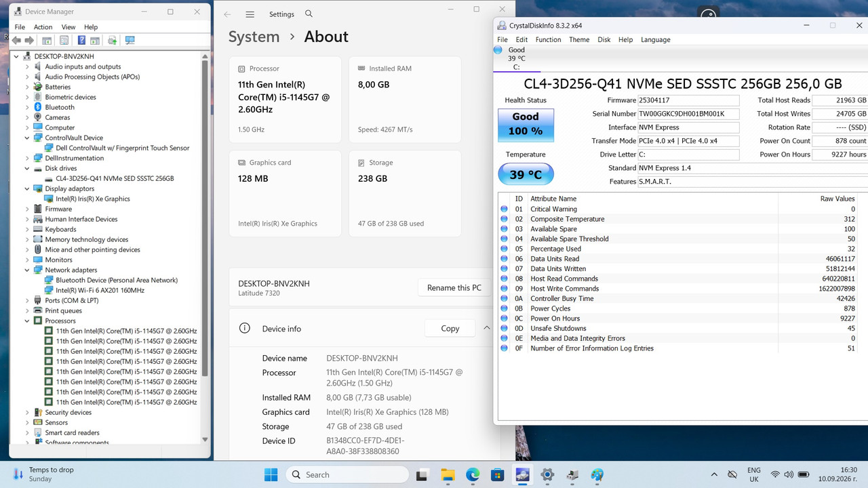This screenshot has width=868, height=488.
Task: Click the Task View icon on the taskbar
Action: [x=422, y=474]
